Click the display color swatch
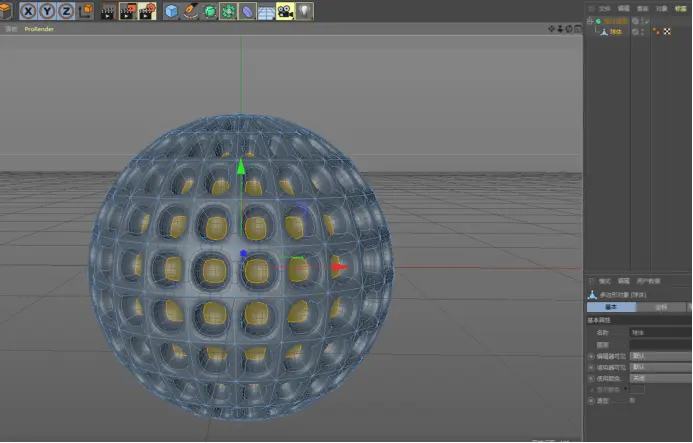The height and width of the screenshot is (443, 693). tap(636, 389)
